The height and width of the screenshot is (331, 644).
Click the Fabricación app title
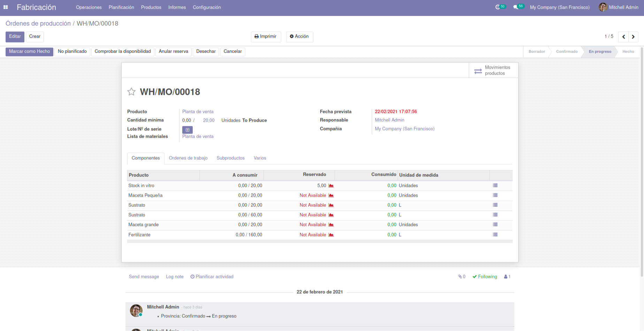pos(36,7)
